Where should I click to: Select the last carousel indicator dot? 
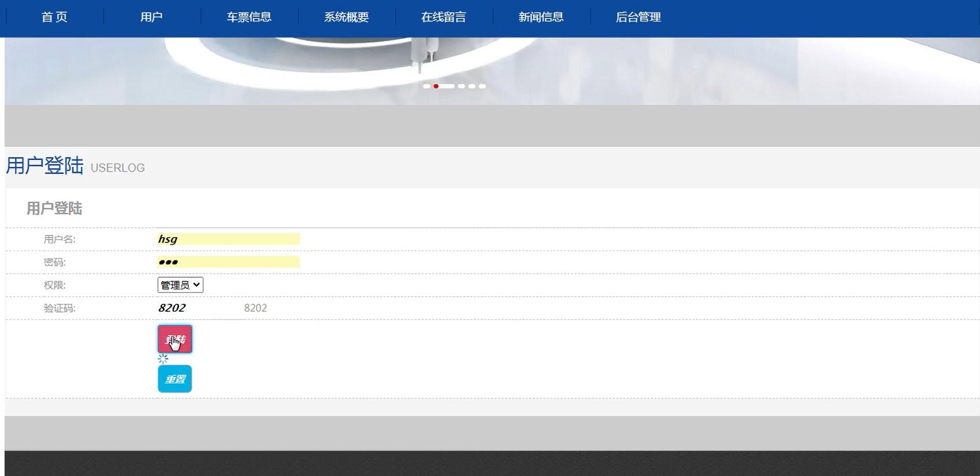click(482, 86)
